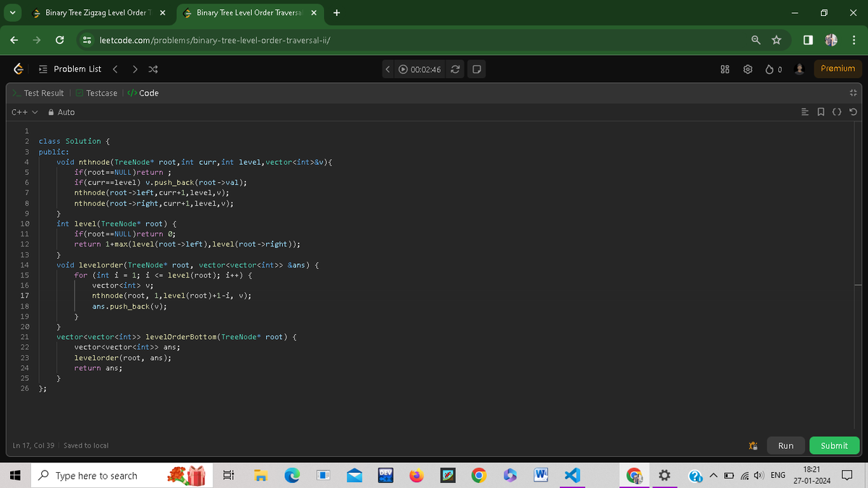Go to the previous problem arrow
Image resolution: width=868 pixels, height=488 pixels.
[115, 69]
